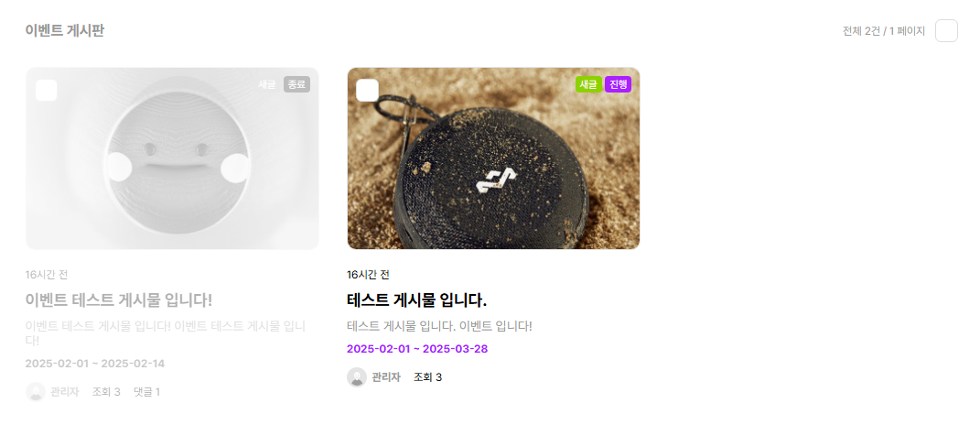Click the 전체 2건 / 1 페이지 counter

(x=884, y=31)
